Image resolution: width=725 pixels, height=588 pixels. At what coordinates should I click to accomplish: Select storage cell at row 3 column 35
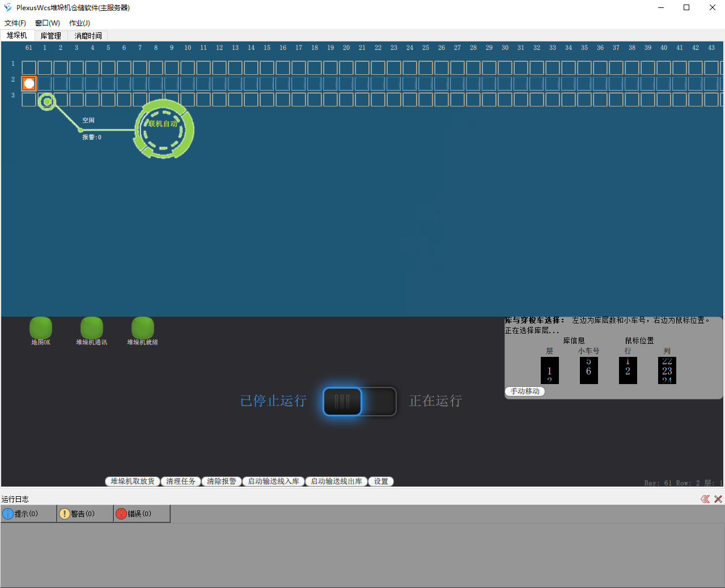point(584,100)
